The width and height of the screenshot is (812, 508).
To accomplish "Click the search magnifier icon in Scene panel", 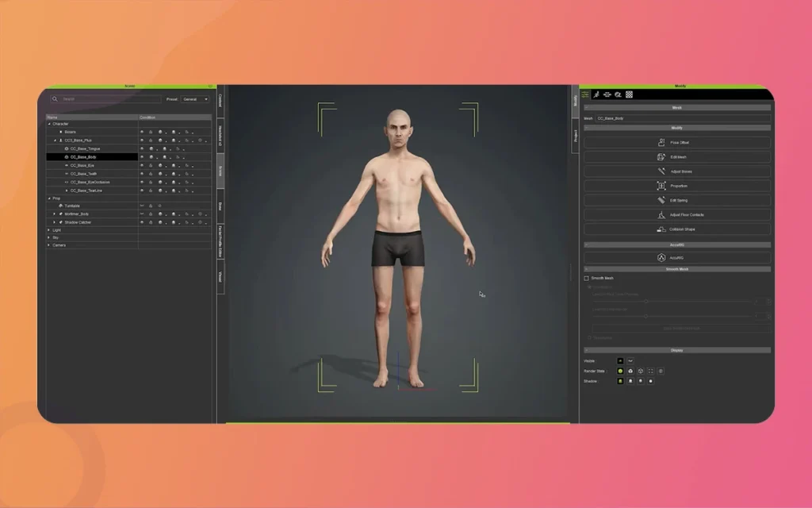I will (55, 99).
